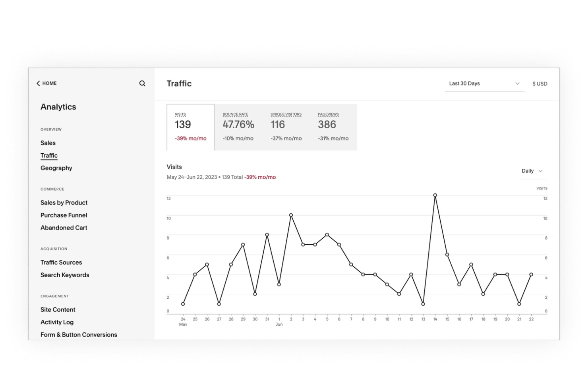The image size is (588, 392).
Task: View Traffic Sources under Acquisition
Action: click(61, 262)
